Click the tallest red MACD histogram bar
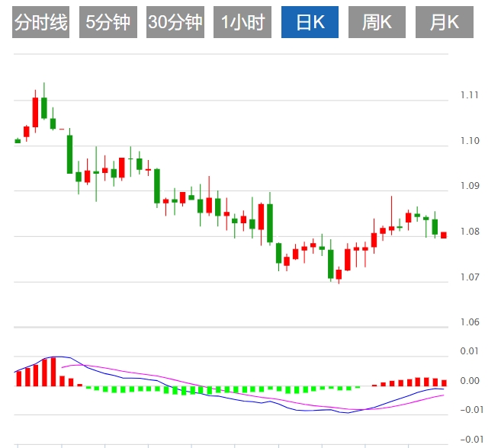The width and height of the screenshot is (501, 448). click(x=53, y=372)
